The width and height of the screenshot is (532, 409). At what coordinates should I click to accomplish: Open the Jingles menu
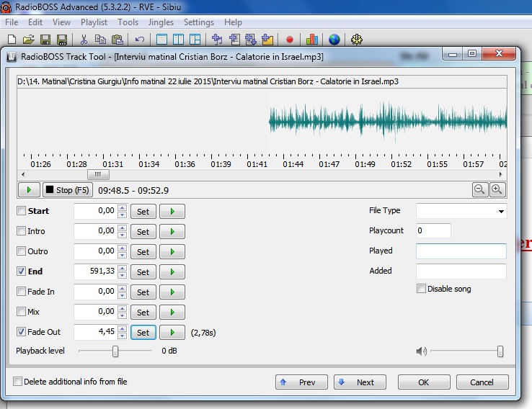[x=161, y=22]
